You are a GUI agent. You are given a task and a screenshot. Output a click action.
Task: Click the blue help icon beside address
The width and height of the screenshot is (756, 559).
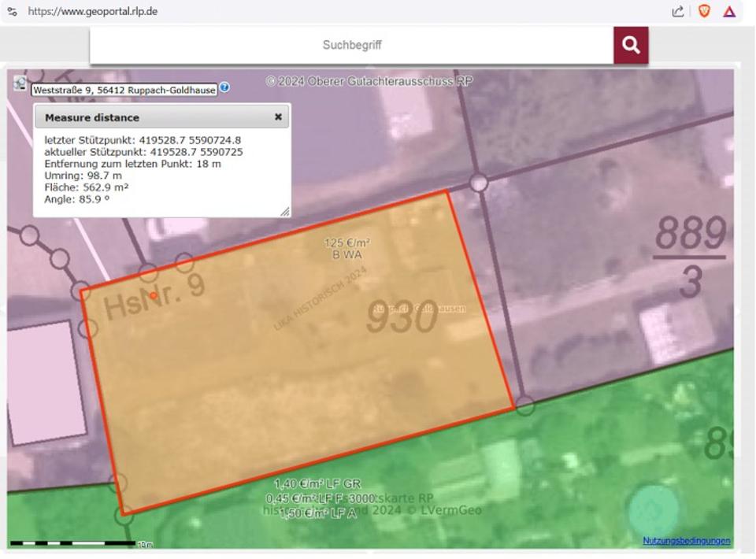224,87
